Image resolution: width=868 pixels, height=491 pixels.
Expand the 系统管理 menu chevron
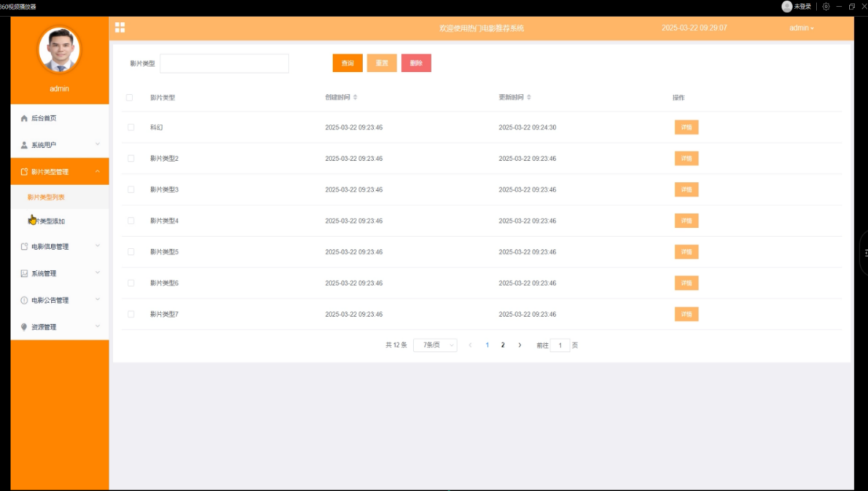pos(98,272)
